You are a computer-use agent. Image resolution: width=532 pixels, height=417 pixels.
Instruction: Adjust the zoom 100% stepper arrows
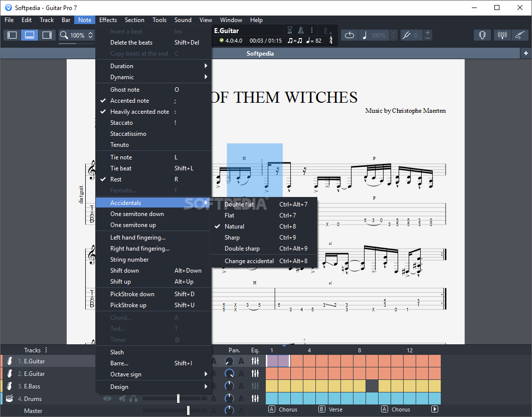pos(91,35)
